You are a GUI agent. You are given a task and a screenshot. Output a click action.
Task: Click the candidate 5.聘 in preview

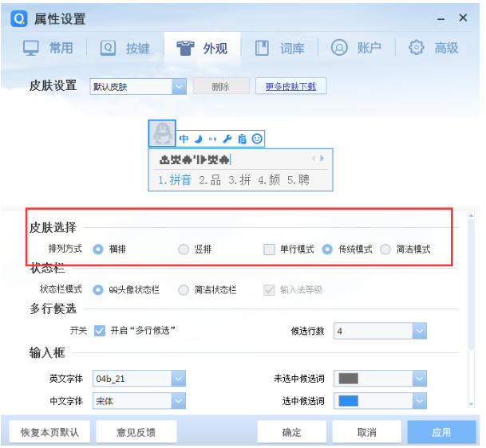[298, 180]
